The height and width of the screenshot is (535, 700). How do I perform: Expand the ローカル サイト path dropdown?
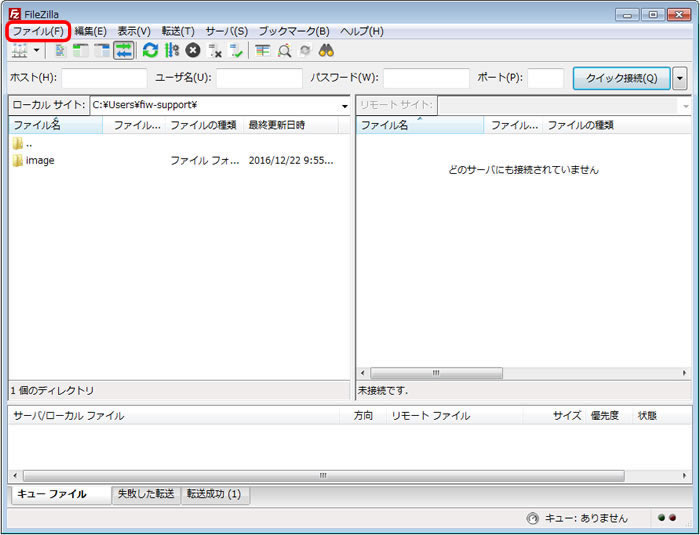pos(345,106)
